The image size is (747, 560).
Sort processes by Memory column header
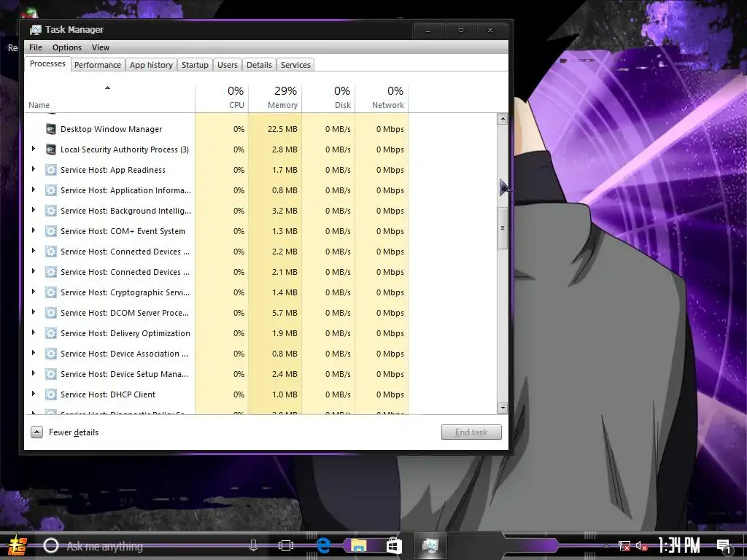(x=275, y=98)
